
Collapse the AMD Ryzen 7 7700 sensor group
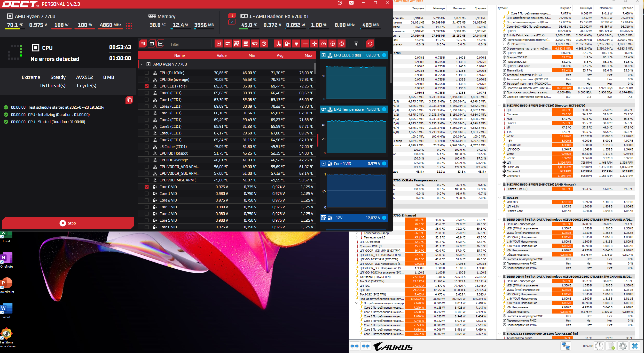click(x=142, y=64)
